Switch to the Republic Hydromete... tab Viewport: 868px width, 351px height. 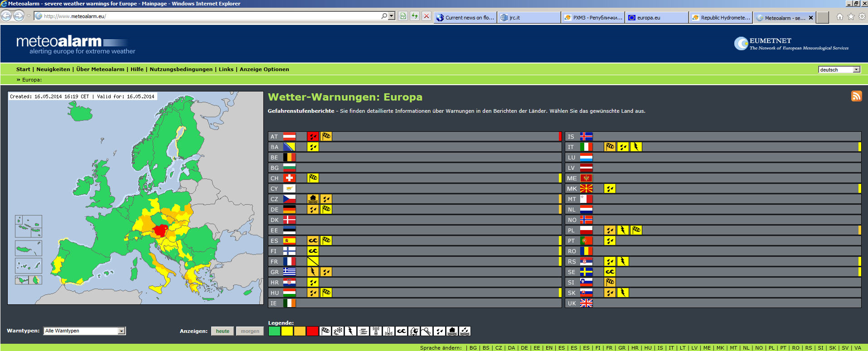pos(721,18)
